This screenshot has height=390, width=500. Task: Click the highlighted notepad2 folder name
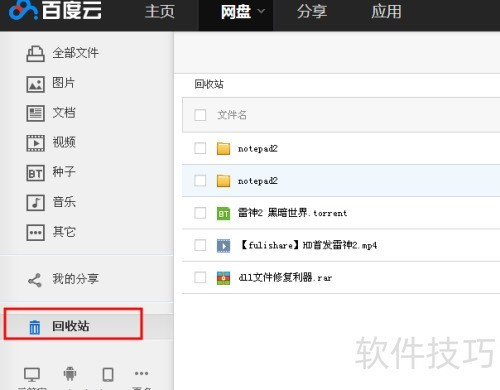[x=258, y=181]
